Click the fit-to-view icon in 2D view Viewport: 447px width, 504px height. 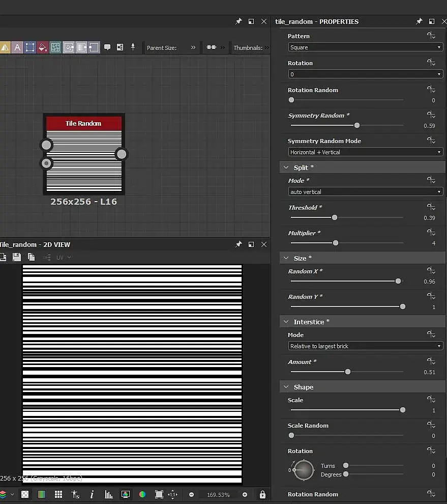pyautogui.click(x=159, y=494)
